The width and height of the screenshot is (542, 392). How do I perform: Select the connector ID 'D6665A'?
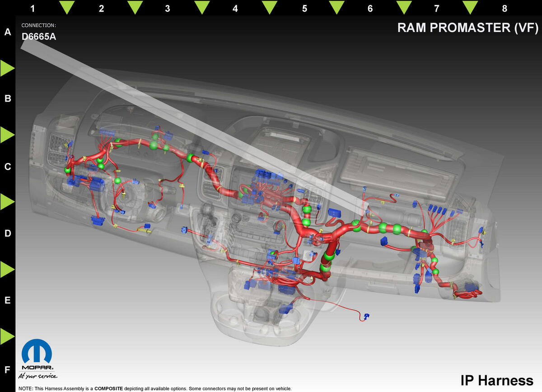coord(39,37)
